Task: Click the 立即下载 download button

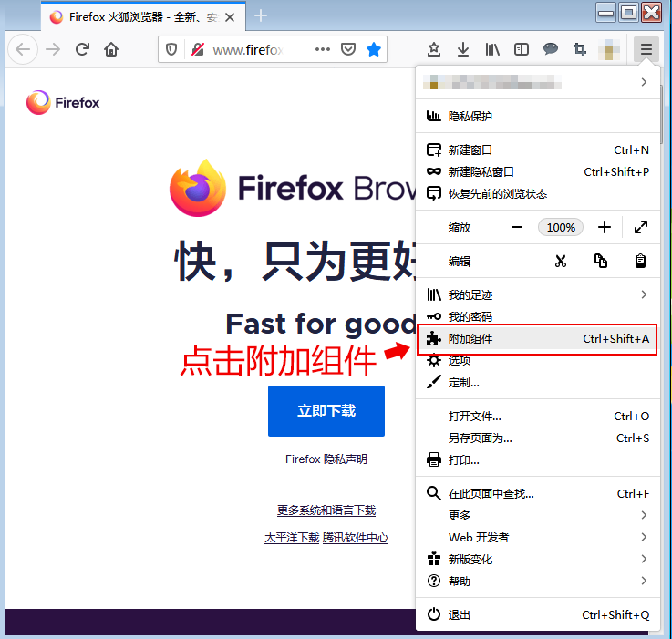Action: (x=326, y=410)
